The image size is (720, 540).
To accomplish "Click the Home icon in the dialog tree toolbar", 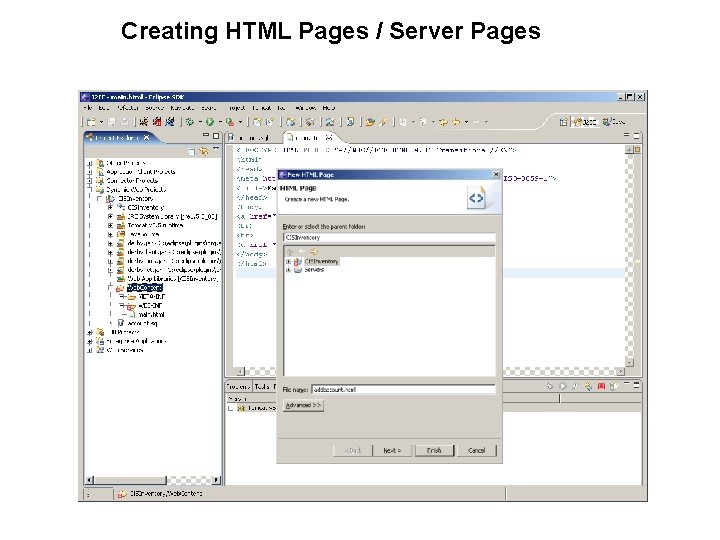I will 291,251.
